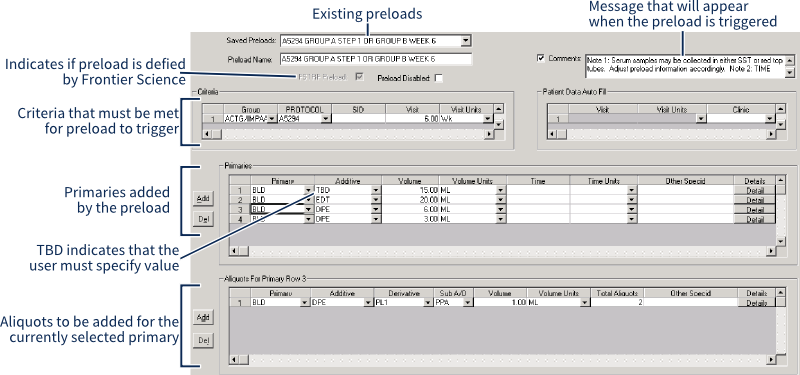Screen dimensions: 800x375
Task: Select the Criteria Visit cell showing 6.00
Action: [x=412, y=118]
